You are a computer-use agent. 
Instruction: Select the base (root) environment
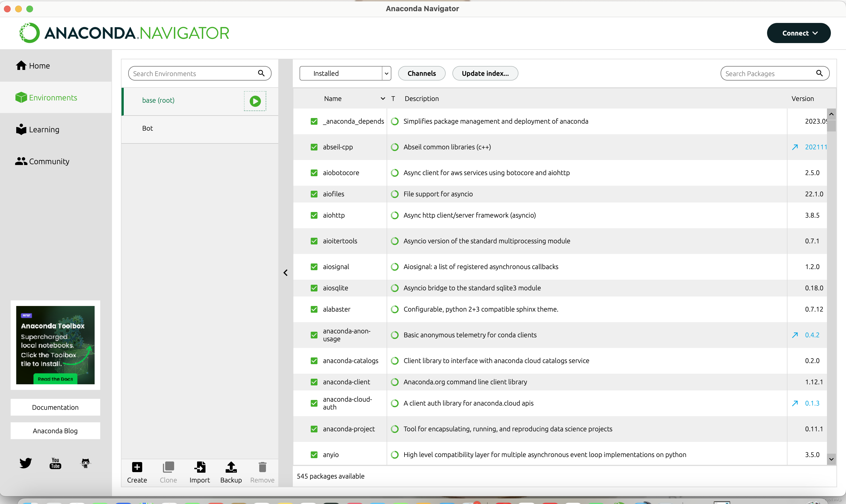pyautogui.click(x=200, y=101)
